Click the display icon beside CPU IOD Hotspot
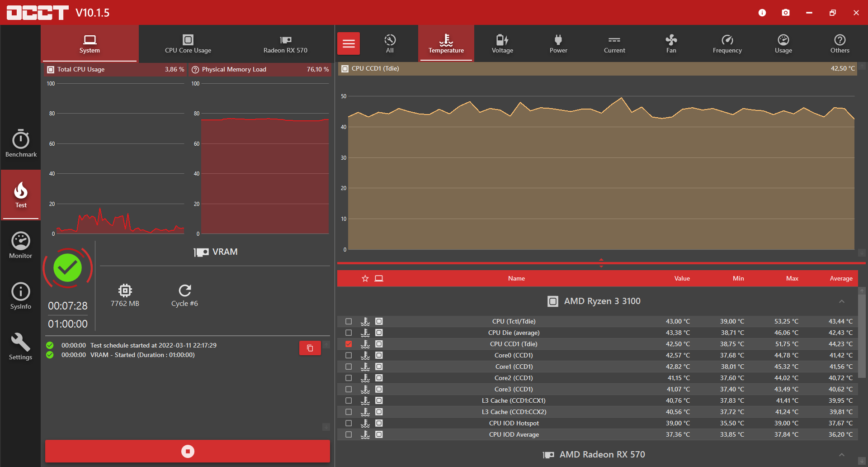868x467 pixels. pos(379,423)
